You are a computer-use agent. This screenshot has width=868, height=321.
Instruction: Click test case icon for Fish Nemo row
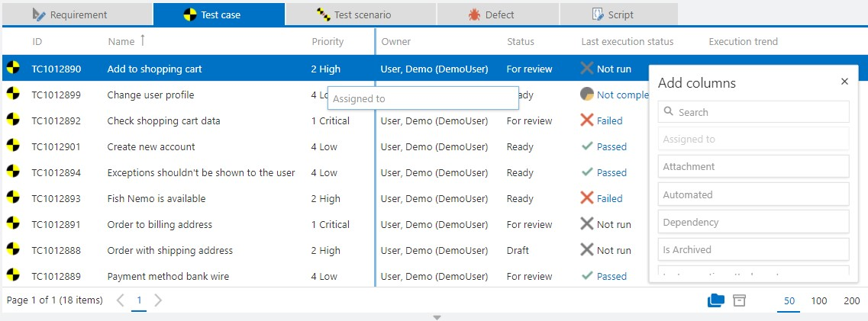tap(13, 198)
